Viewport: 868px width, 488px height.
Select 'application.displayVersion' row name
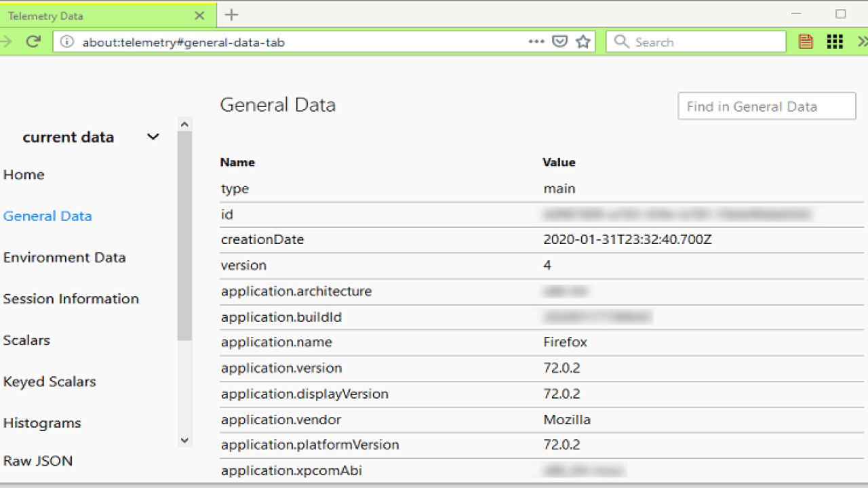click(304, 394)
